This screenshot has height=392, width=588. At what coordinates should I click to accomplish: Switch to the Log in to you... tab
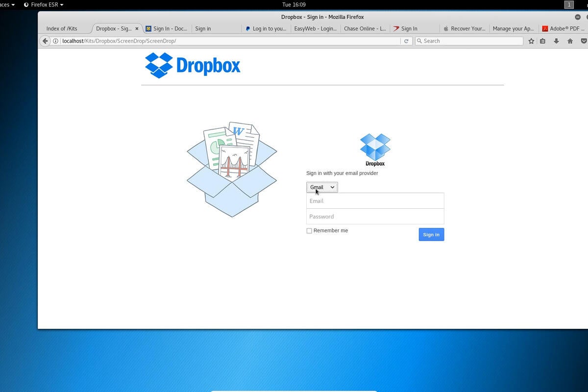click(x=266, y=29)
